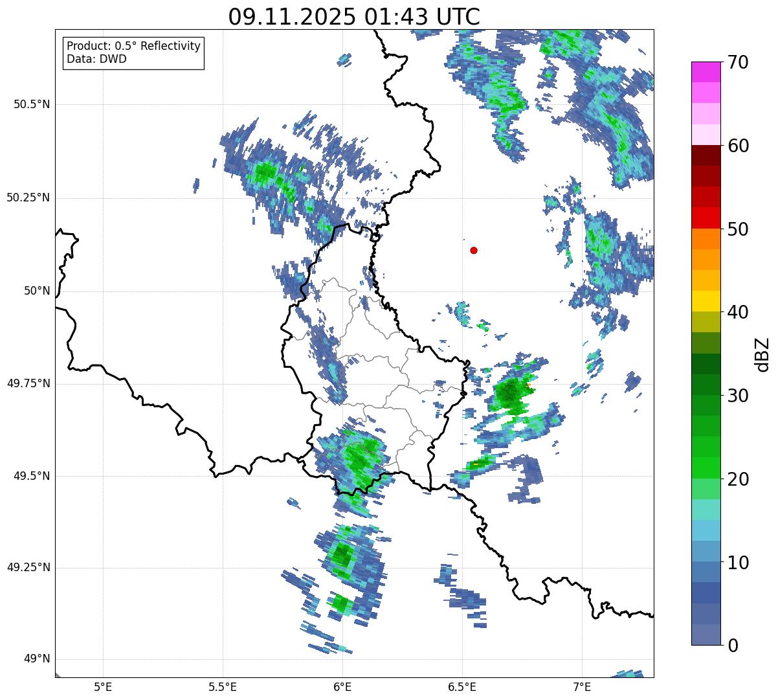Click the 50°N latitude label
The width and height of the screenshot is (778, 700).
pos(37,291)
